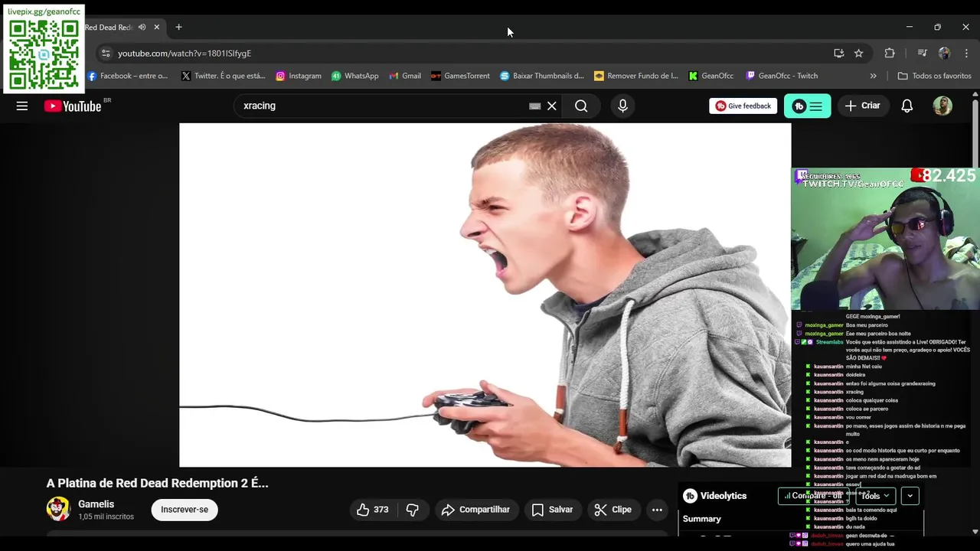Click the address bar URL

tap(185, 53)
